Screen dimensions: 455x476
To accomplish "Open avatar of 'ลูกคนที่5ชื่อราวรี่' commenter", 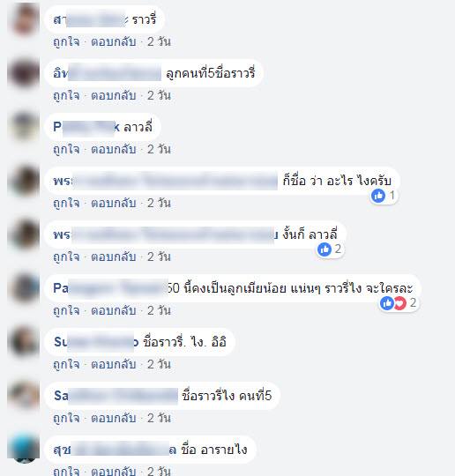I will (x=24, y=73).
